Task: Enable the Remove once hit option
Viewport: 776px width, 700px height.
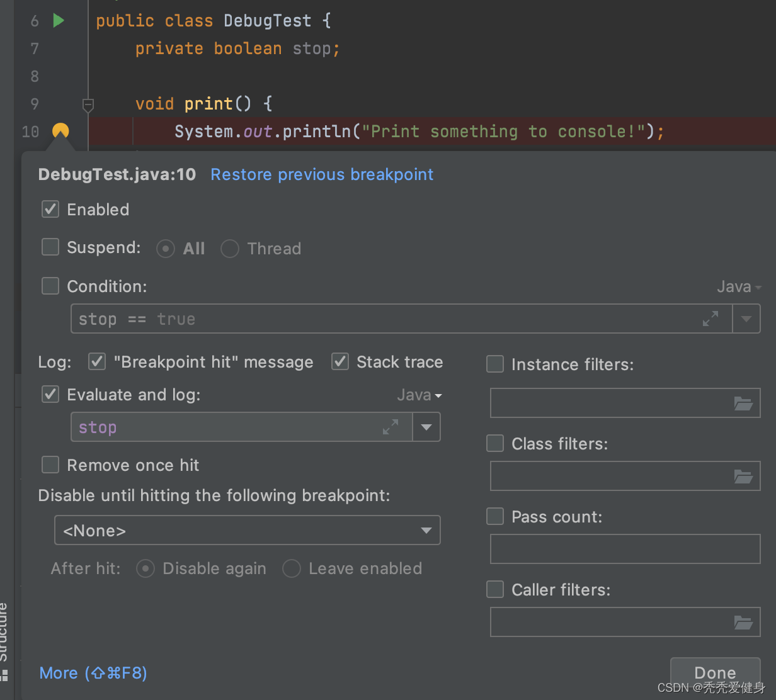Action: (50, 465)
